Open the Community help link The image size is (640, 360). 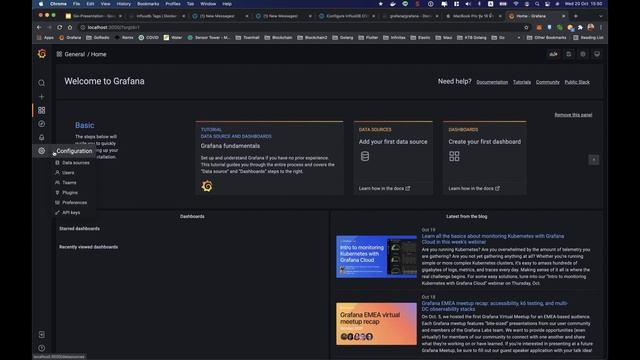548,82
